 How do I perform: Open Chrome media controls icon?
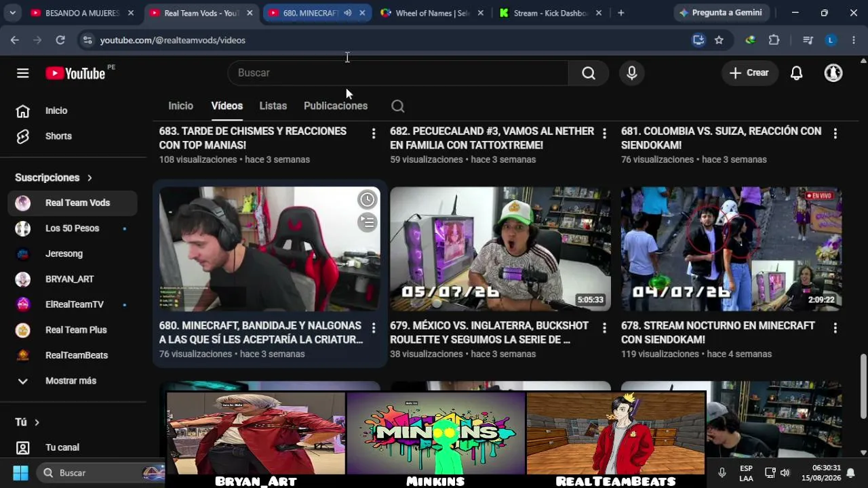click(808, 41)
